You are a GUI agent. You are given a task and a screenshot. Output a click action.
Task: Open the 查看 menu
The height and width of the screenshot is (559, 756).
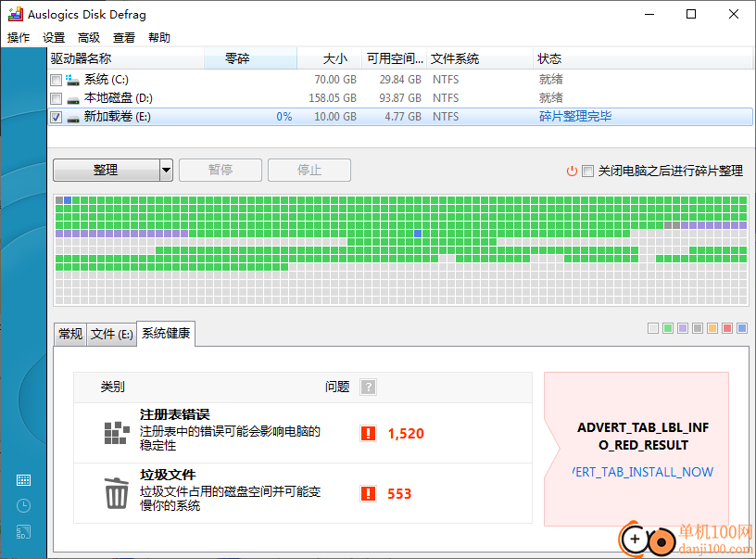124,38
